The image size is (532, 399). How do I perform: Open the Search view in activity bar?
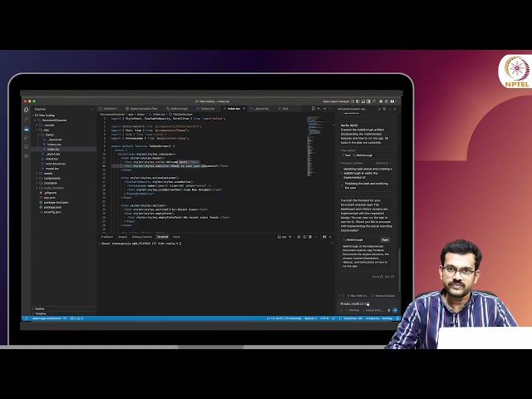click(27, 119)
